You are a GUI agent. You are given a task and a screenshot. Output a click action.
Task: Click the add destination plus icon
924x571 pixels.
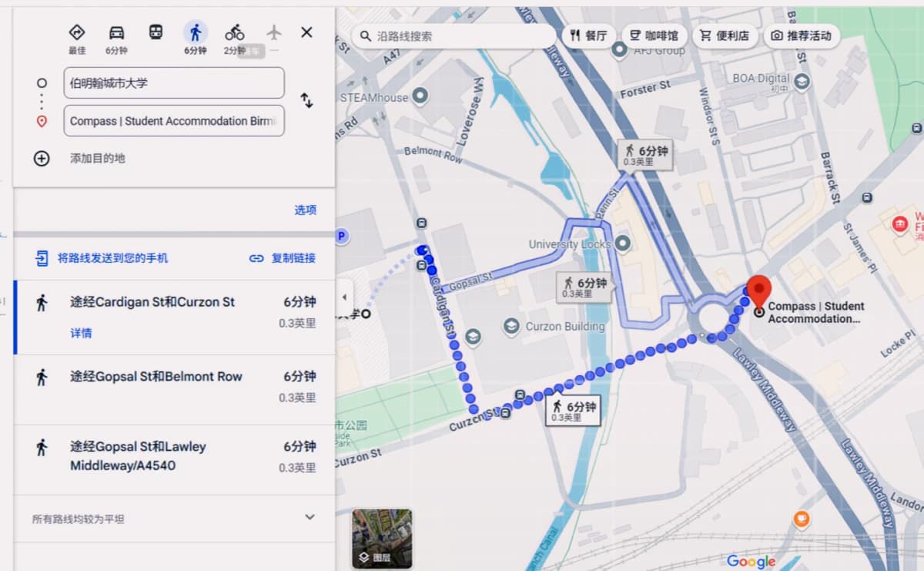[42, 159]
